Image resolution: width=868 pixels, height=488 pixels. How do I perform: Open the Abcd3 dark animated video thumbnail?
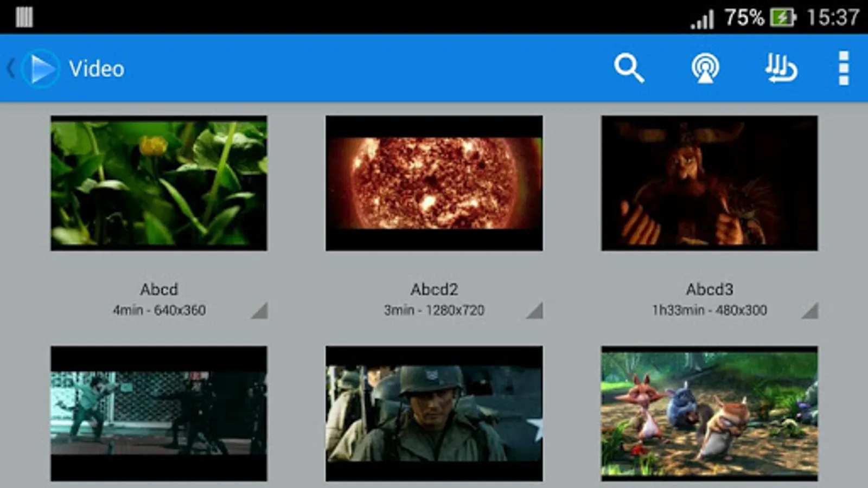709,183
